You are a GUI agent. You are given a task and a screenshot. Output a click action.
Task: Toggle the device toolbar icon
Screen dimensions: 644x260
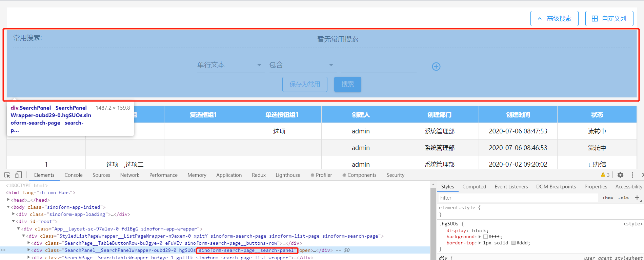coord(19,175)
